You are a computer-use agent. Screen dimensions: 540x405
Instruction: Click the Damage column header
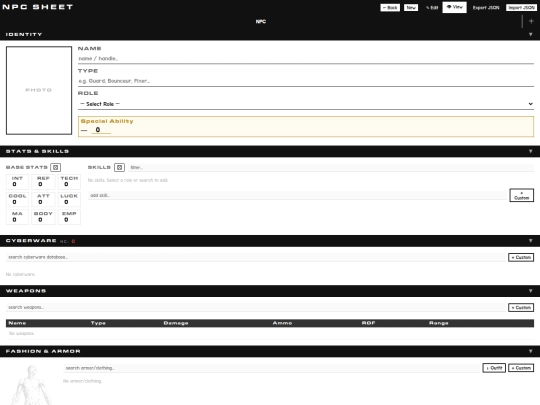pyautogui.click(x=176, y=323)
